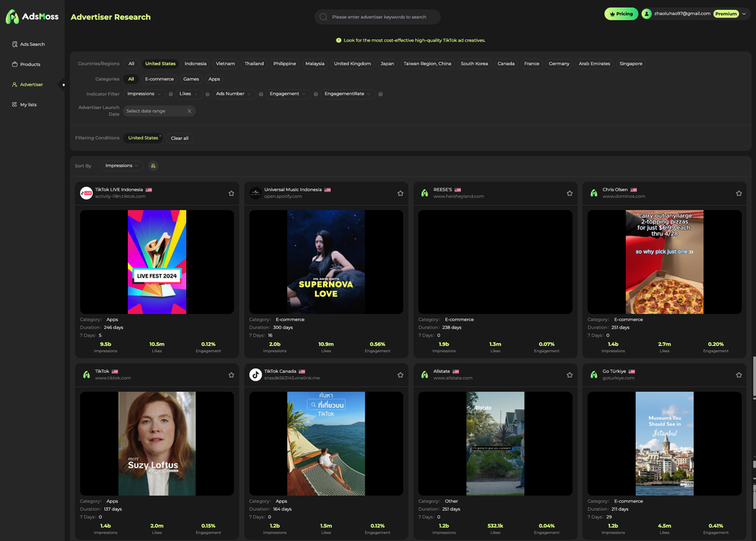Open the Pricing button
Image resolution: width=756 pixels, height=541 pixels.
(x=621, y=14)
